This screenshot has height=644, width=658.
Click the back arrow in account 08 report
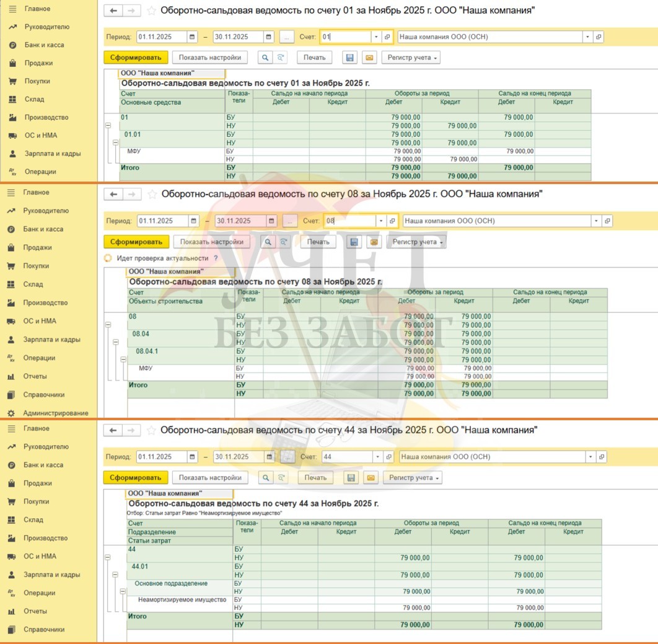113,195
